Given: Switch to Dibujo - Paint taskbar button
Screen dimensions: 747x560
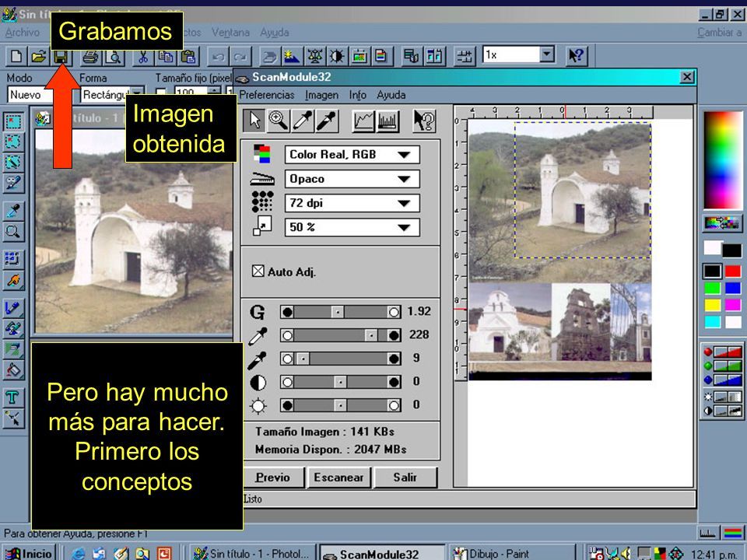Looking at the screenshot, I should pyautogui.click(x=512, y=553).
